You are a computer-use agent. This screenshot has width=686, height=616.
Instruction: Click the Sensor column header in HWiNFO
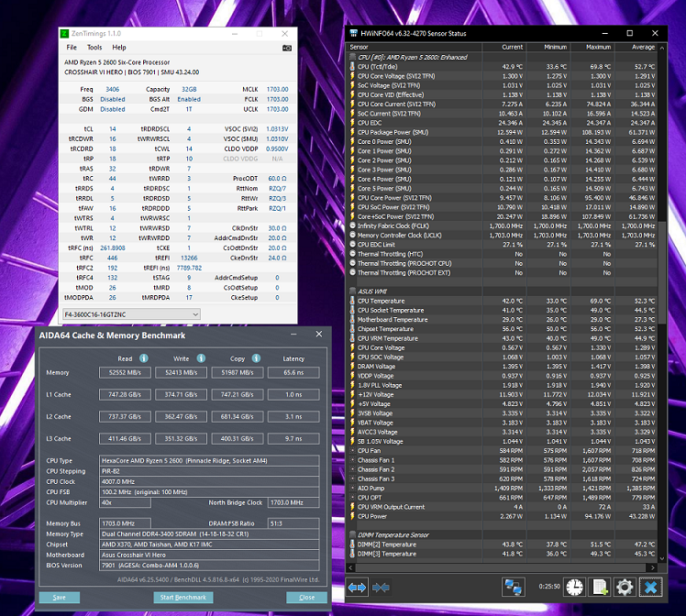point(415,47)
